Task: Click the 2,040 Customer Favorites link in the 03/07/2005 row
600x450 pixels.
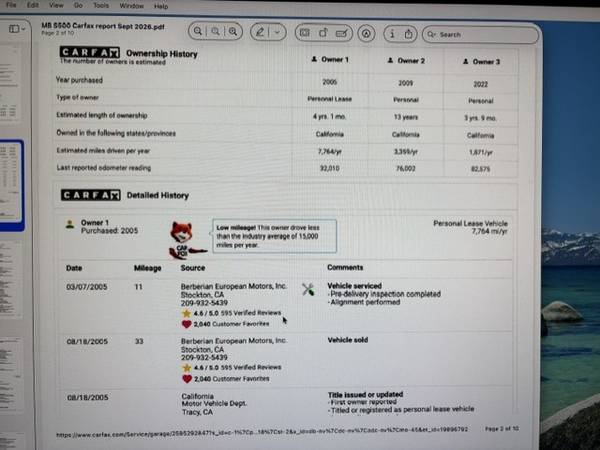Action: click(x=231, y=324)
